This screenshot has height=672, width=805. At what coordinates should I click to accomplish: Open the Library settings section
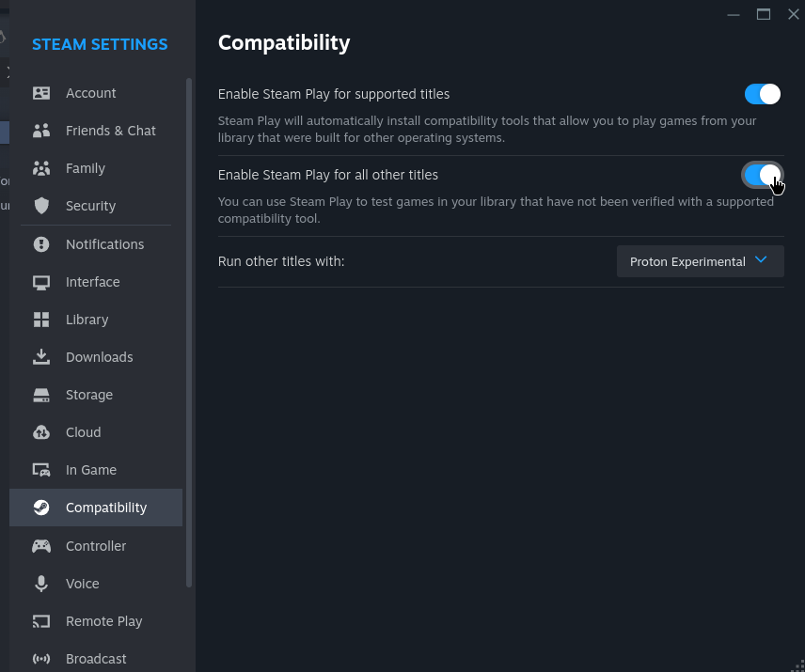89,320
